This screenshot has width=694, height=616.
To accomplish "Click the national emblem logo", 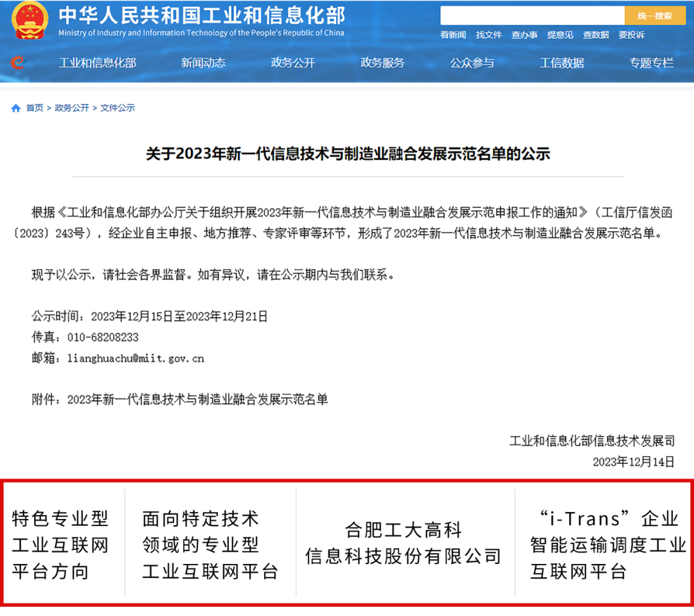I will point(30,21).
